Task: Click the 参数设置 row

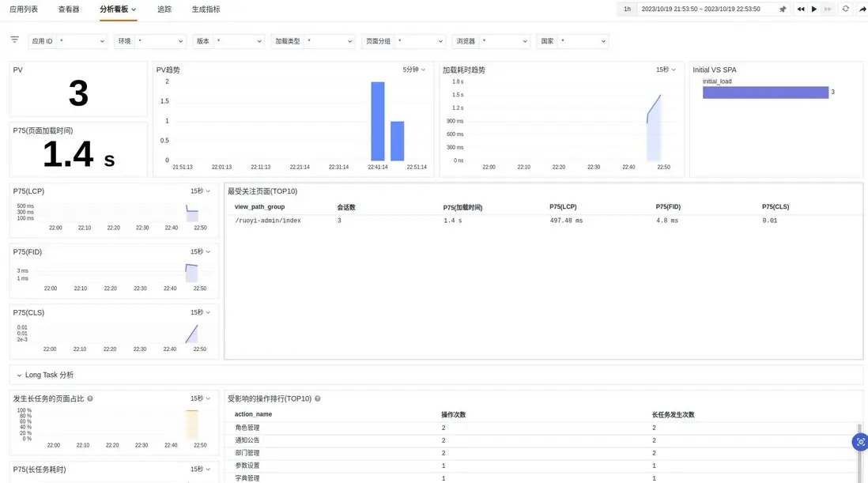Action: [542, 466]
